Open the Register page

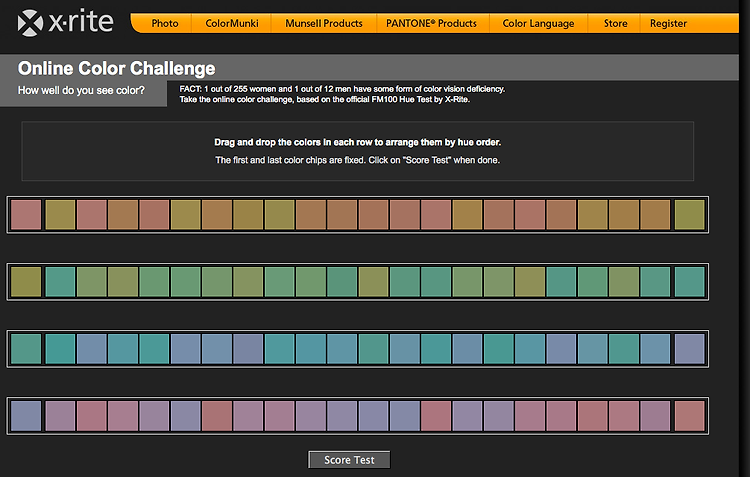(668, 23)
